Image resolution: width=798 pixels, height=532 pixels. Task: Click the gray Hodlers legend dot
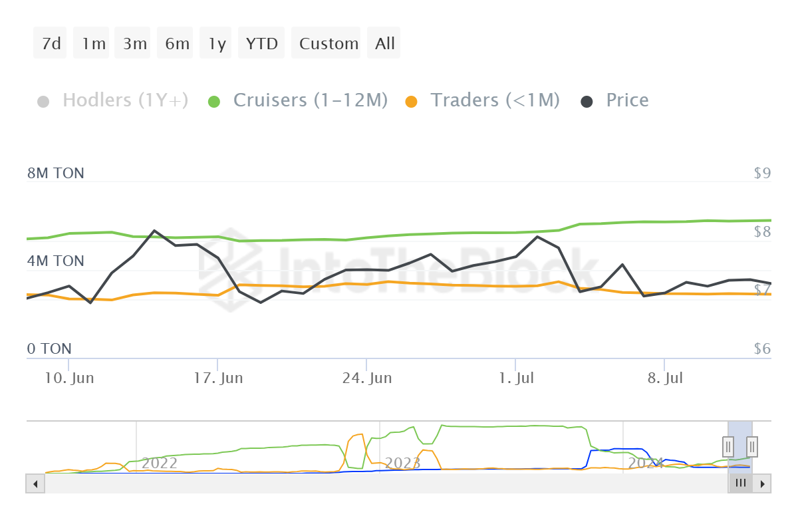point(43,101)
